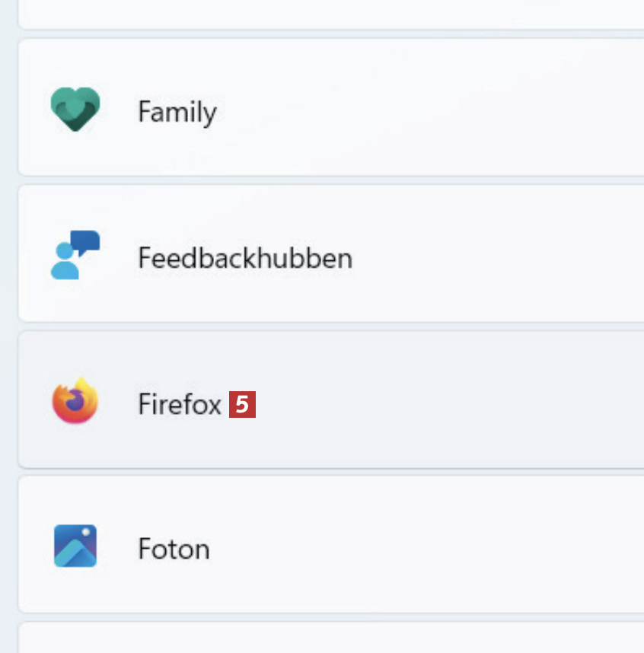Click blank space left of the Firefox icon
The image size is (644, 653).
click(33, 401)
